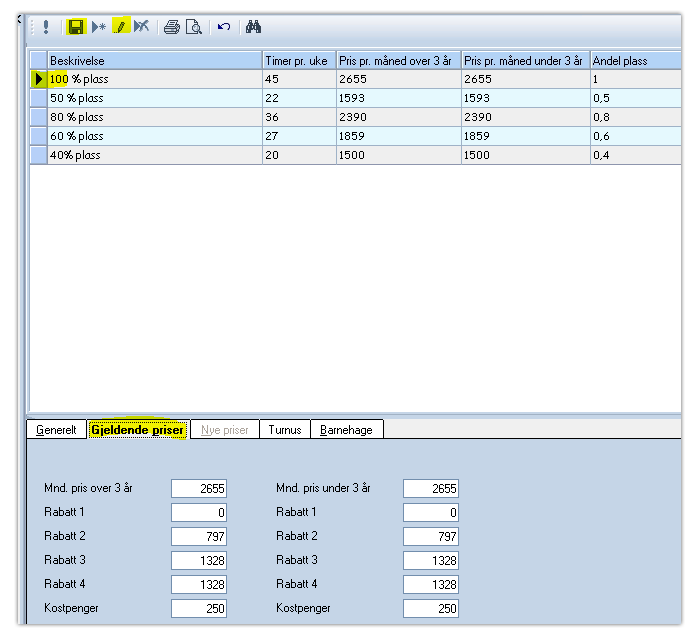Print using the printer icon
The width and height of the screenshot is (695, 636).
[172, 27]
